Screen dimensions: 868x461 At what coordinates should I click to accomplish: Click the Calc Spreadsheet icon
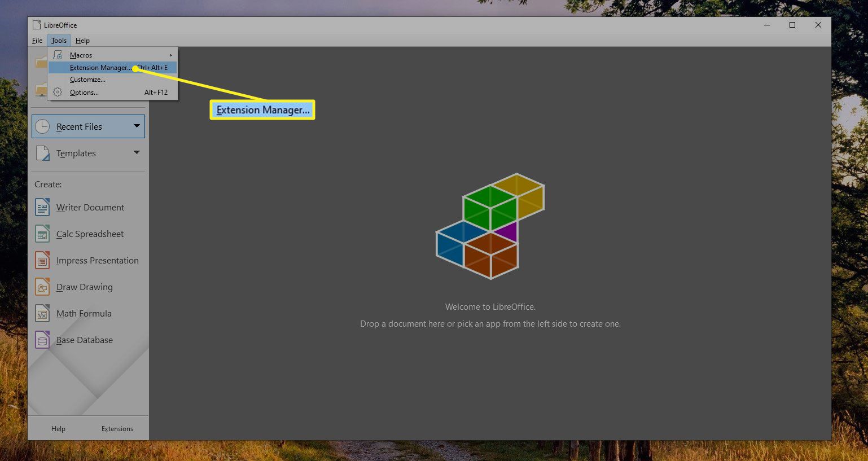[x=42, y=234]
